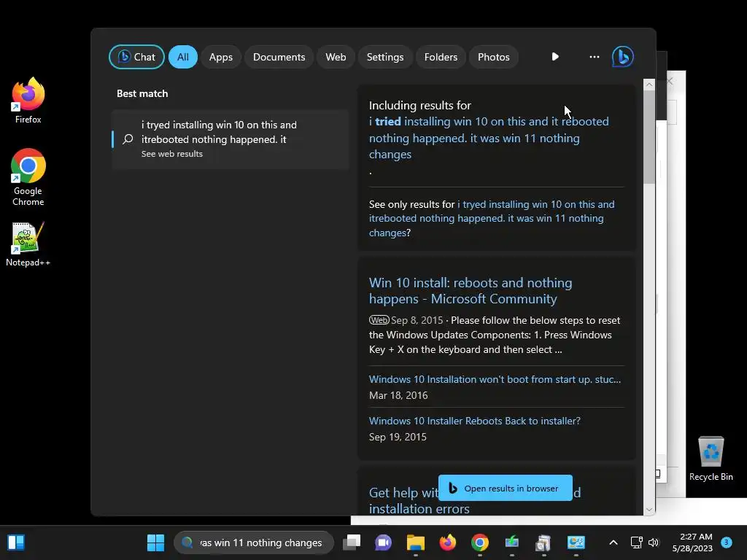Screen dimensions: 747x560
Task: Open the green monitor app on the taskbar
Action: point(511,542)
